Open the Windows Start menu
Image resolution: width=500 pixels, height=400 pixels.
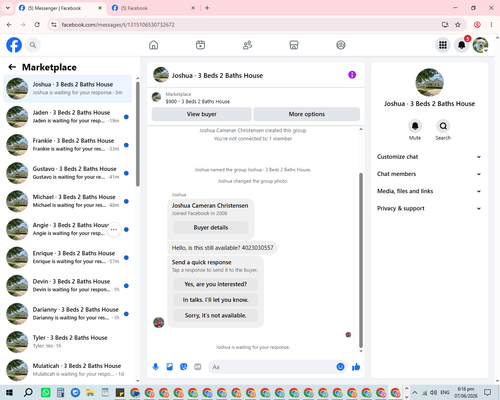pos(9,392)
